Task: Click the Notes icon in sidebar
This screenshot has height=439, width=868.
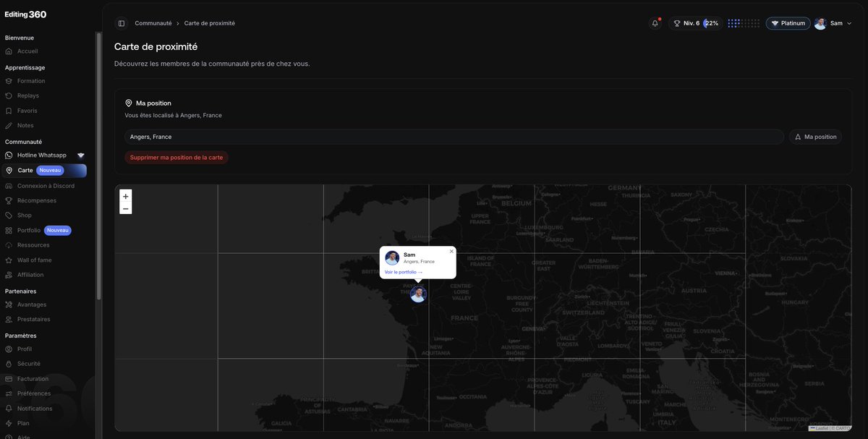Action: click(x=9, y=125)
